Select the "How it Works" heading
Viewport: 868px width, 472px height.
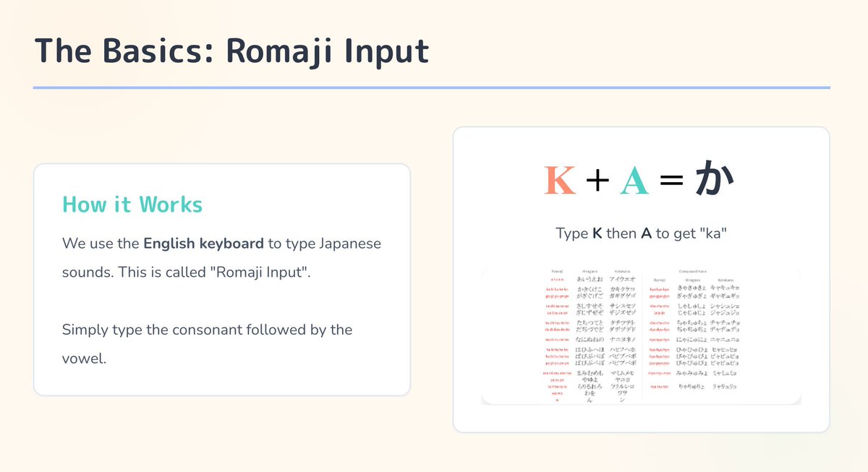(132, 205)
